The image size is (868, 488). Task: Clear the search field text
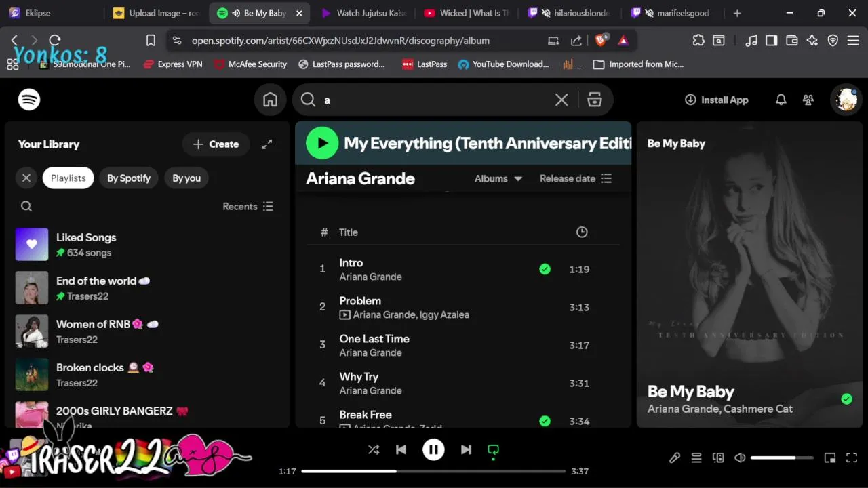click(x=561, y=100)
